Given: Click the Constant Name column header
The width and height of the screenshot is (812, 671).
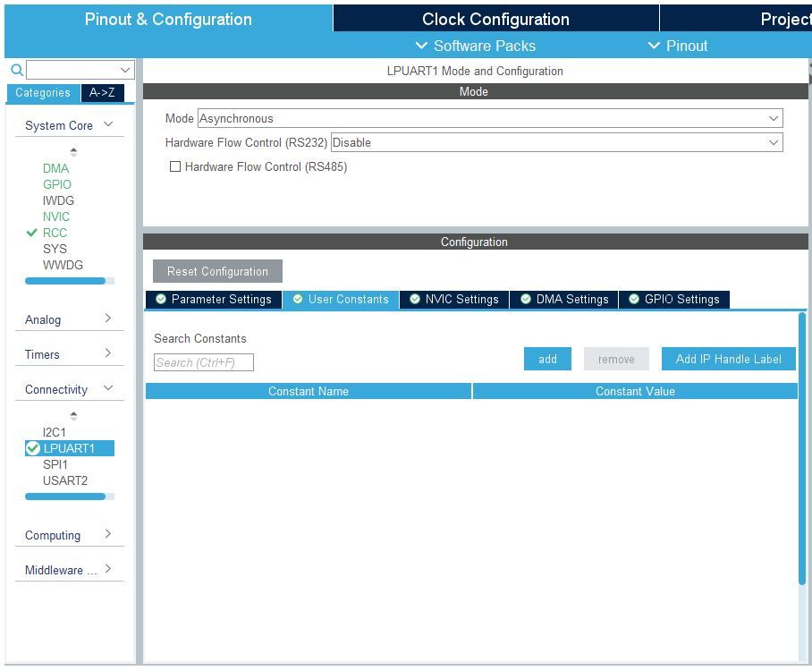Looking at the screenshot, I should (309, 391).
